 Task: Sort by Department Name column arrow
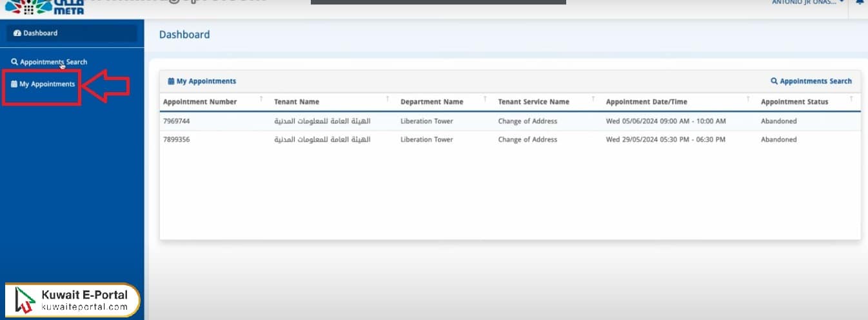coord(485,99)
